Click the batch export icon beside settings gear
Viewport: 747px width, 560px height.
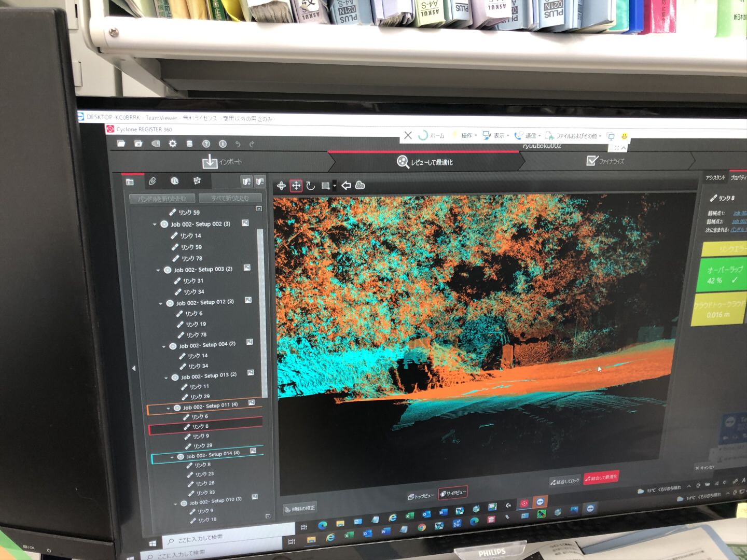156,144
